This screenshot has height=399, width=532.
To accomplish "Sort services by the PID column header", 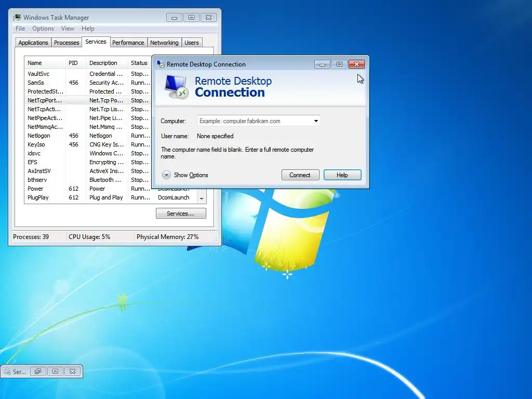I will [76, 63].
